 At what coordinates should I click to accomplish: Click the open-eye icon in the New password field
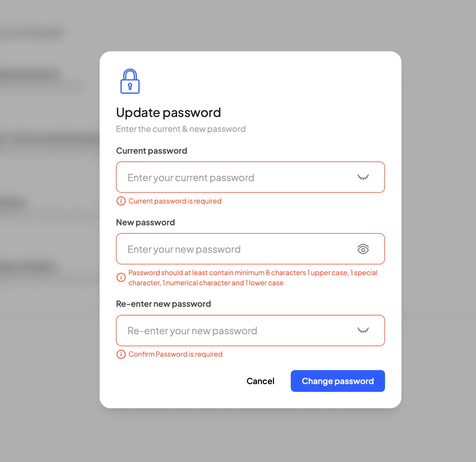click(363, 249)
